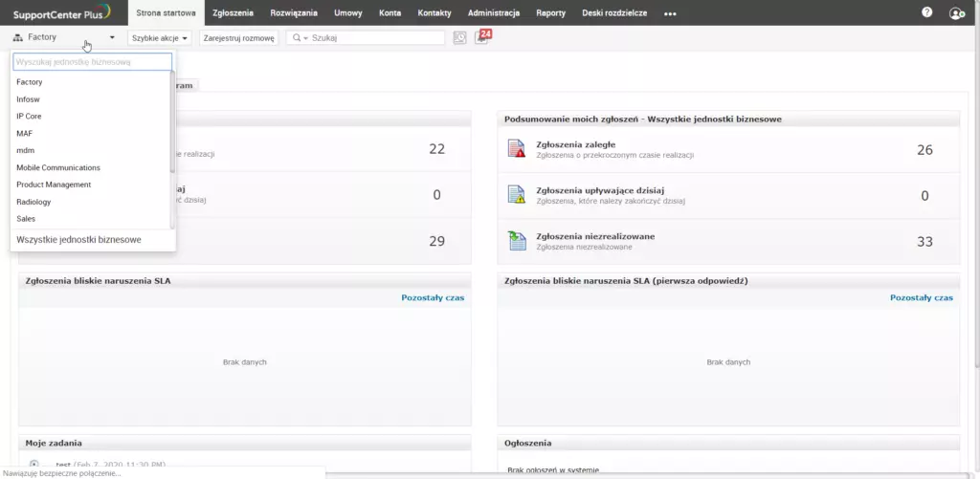Select Product Management business unit
The image size is (980, 479).
coord(90,185)
